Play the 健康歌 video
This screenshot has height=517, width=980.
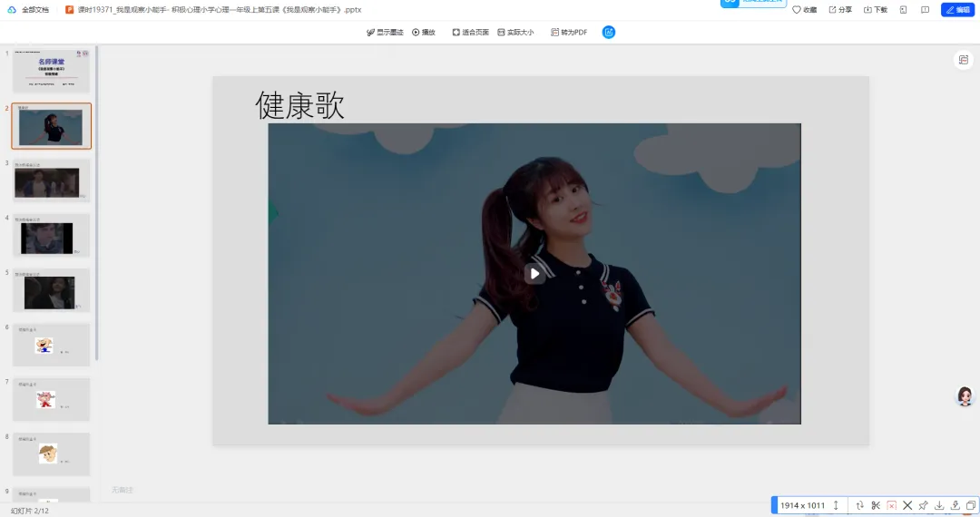point(534,274)
